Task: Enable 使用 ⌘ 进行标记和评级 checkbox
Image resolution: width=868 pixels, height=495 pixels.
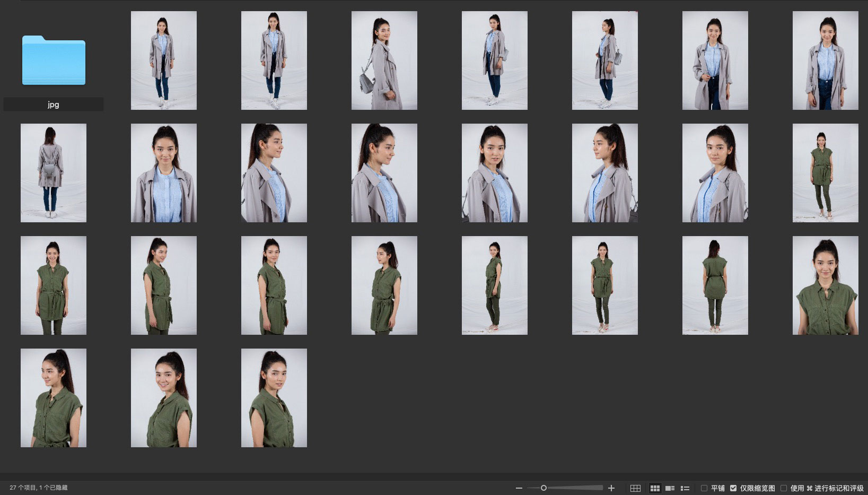Action: point(784,488)
